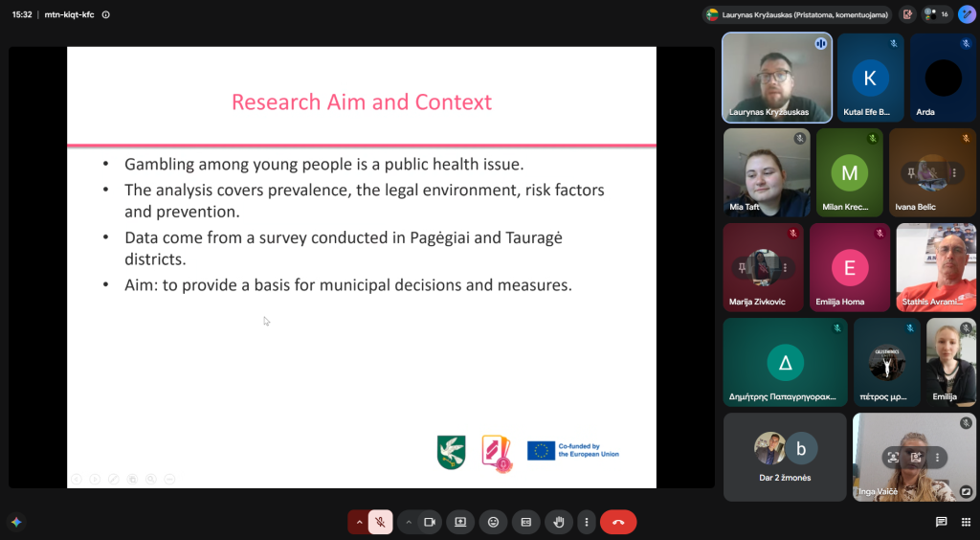Image resolution: width=980 pixels, height=540 pixels.
Task: Toggle closed captions
Action: pos(526,522)
